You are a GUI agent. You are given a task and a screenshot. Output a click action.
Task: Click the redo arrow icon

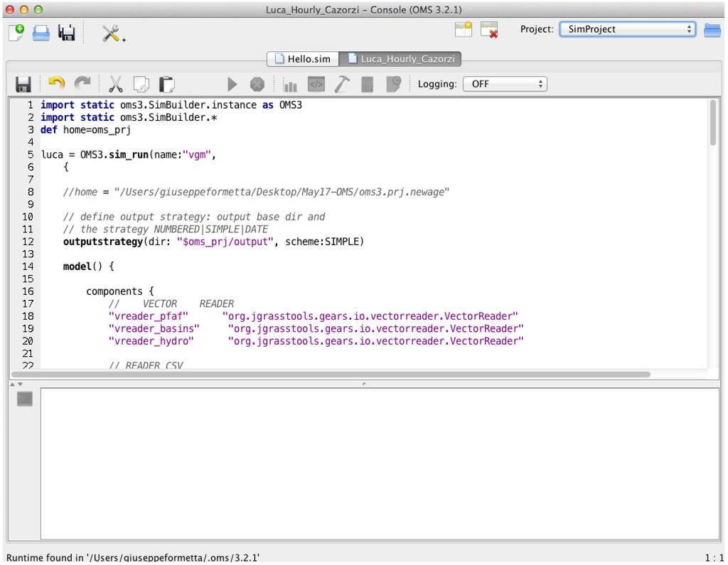click(82, 84)
